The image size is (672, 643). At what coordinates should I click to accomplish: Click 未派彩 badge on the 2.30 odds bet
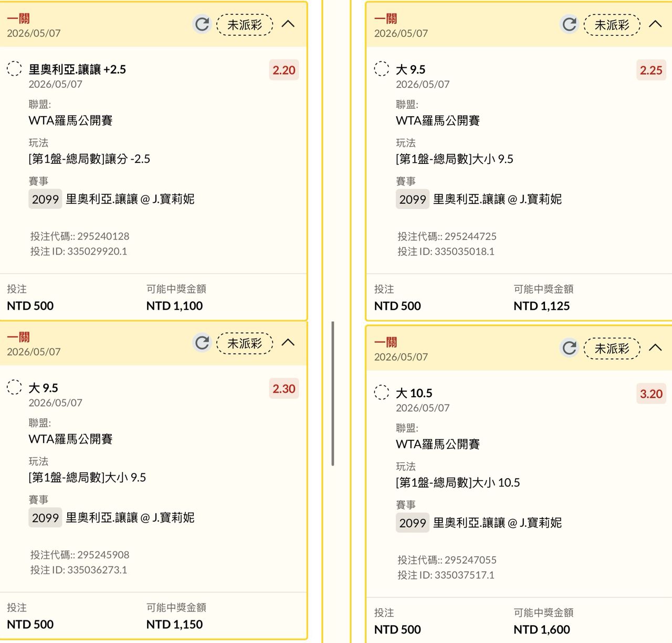245,343
